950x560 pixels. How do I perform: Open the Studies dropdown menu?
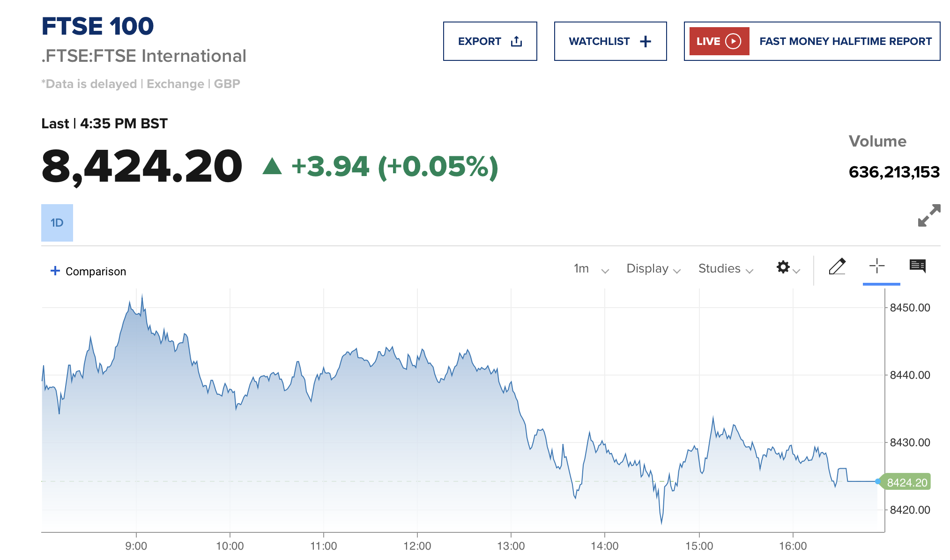[x=725, y=269]
